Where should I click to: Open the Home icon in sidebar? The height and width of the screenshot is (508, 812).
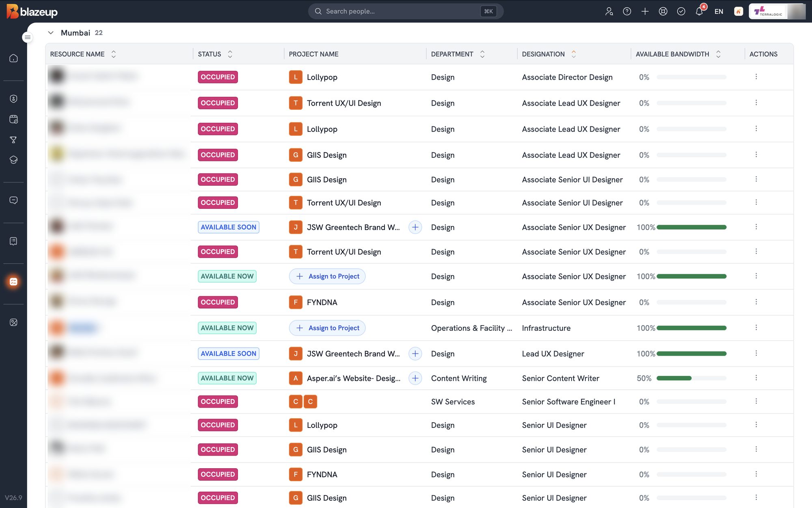point(13,58)
